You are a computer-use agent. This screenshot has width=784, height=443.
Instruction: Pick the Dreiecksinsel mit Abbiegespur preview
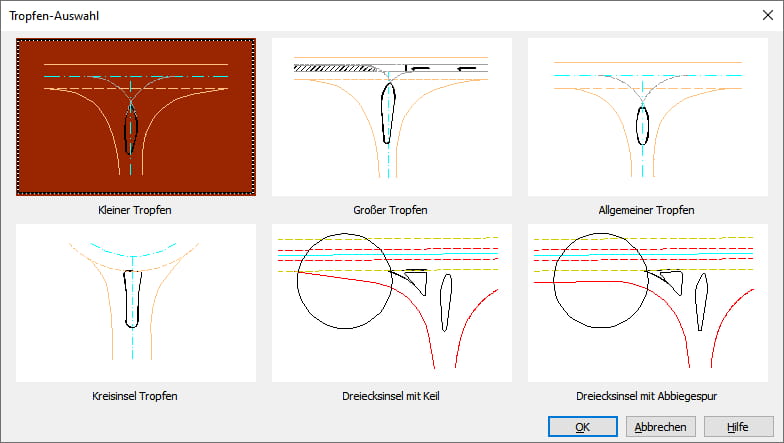pyautogui.click(x=648, y=303)
